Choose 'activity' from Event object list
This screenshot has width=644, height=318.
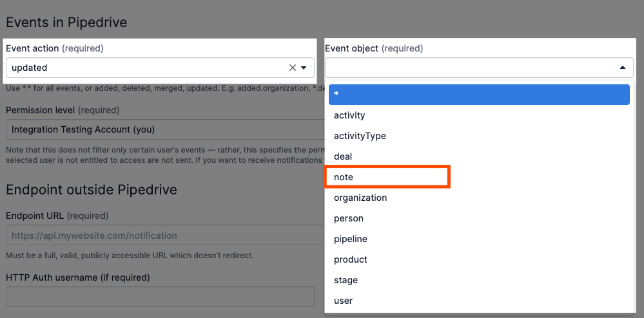point(479,115)
